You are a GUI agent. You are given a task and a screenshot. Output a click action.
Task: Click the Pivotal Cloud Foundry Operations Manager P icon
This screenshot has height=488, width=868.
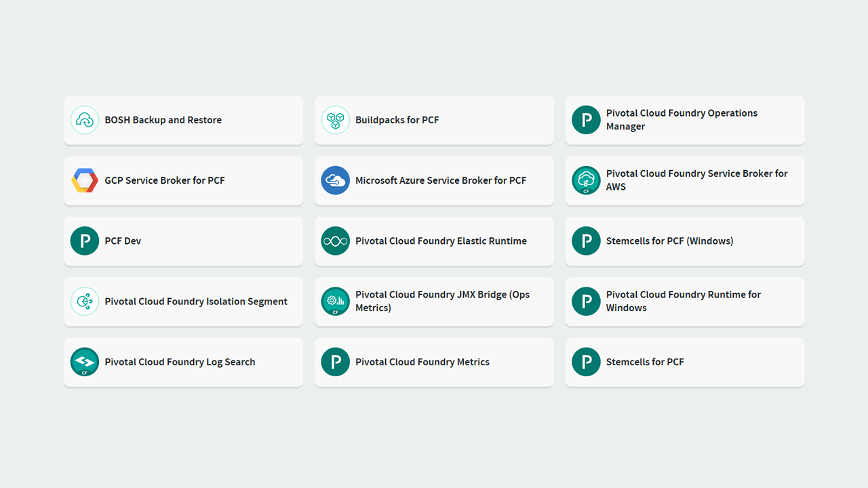pyautogui.click(x=587, y=120)
